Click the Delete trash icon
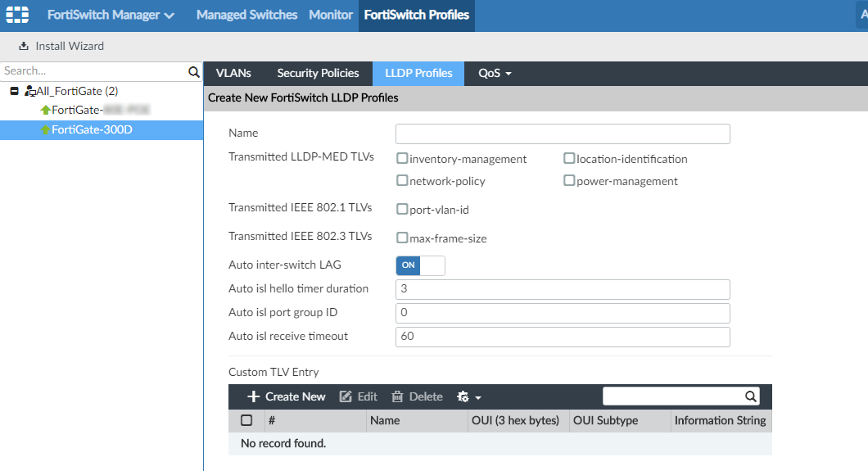This screenshot has height=471, width=868. 397,396
